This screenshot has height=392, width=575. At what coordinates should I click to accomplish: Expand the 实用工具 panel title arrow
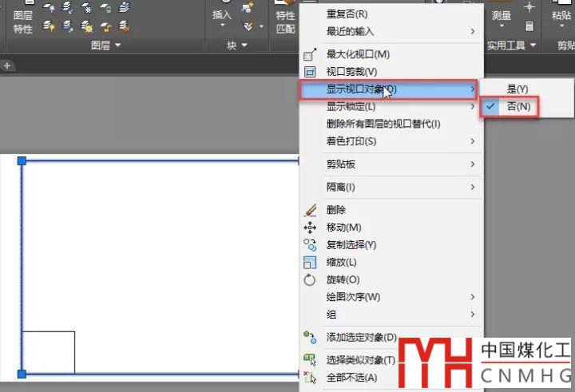pyautogui.click(x=533, y=45)
